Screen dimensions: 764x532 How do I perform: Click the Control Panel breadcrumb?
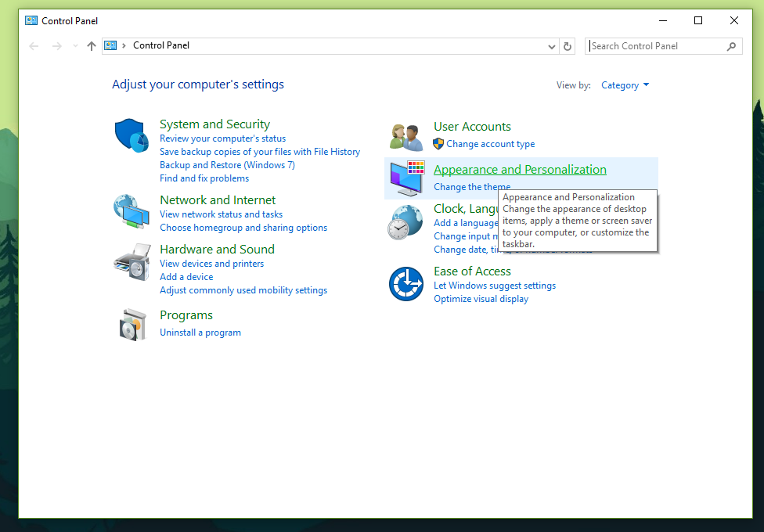pyautogui.click(x=161, y=45)
